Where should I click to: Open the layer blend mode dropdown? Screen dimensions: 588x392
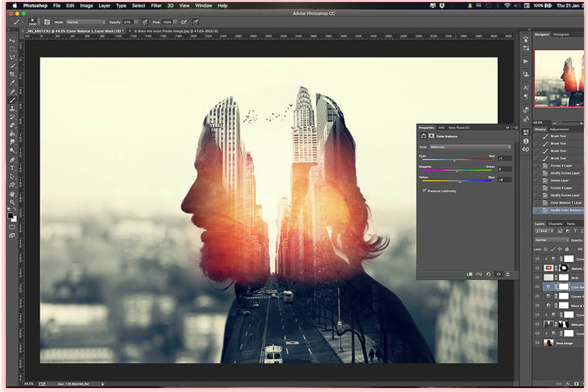pyautogui.click(x=552, y=240)
